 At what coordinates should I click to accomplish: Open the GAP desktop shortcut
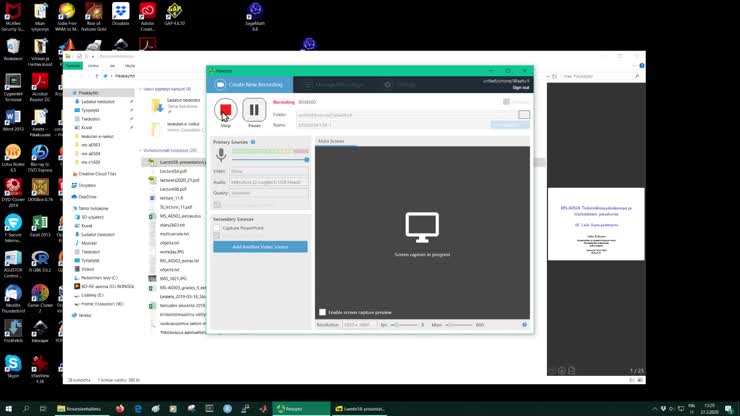[174, 14]
